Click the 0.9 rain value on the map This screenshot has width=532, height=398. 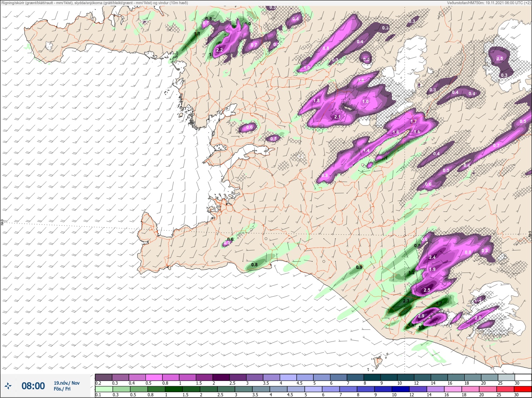click(359, 267)
